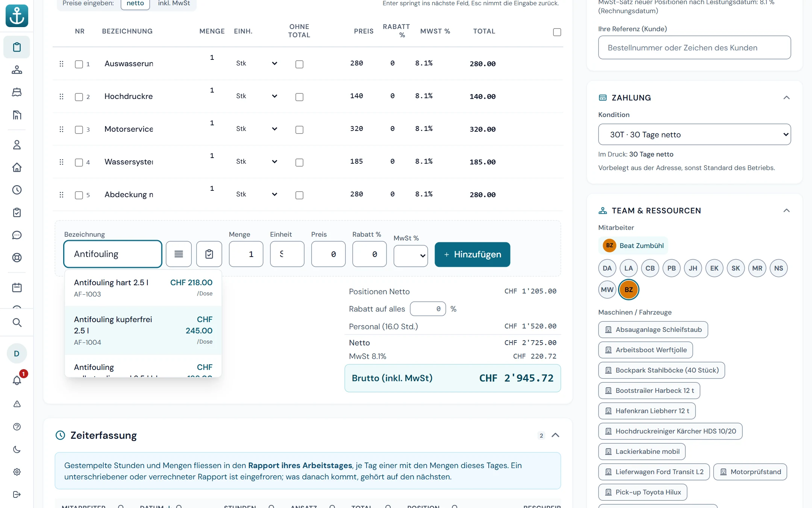Click the orange BZ employee avatar chip

pyautogui.click(x=629, y=290)
